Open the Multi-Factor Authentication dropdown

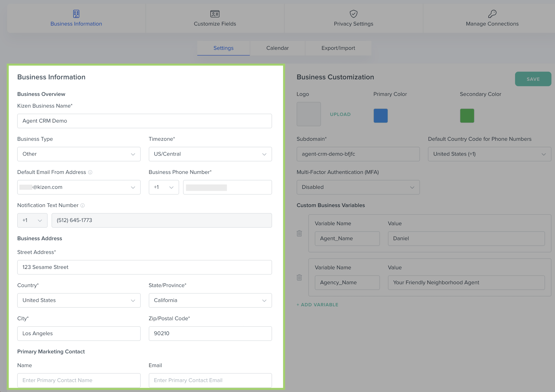pyautogui.click(x=358, y=187)
